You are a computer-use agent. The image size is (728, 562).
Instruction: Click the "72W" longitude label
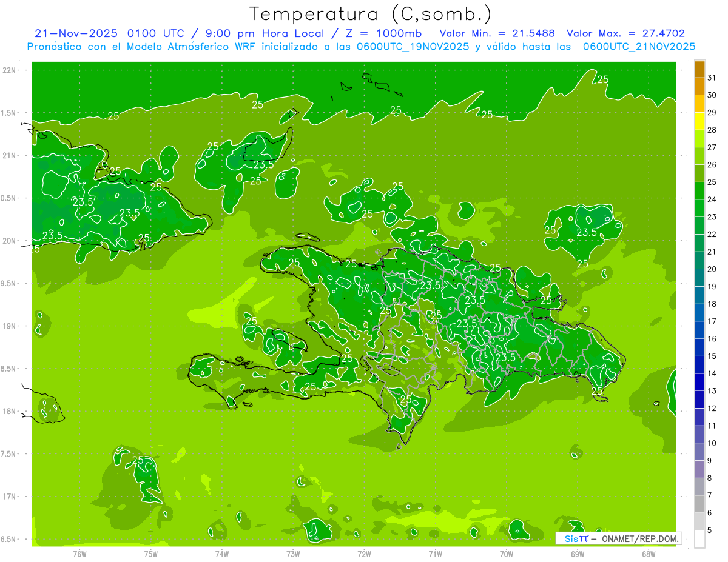coord(364,554)
